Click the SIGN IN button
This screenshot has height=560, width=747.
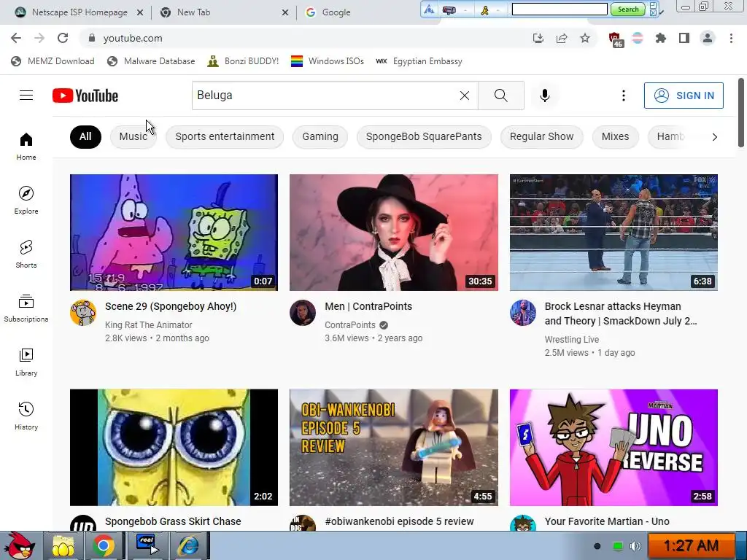684,96
